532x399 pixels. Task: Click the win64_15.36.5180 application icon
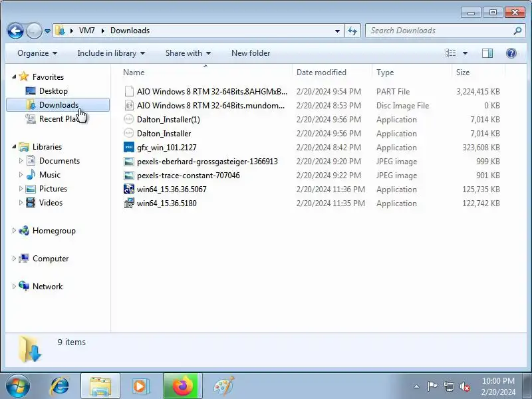pyautogui.click(x=129, y=203)
